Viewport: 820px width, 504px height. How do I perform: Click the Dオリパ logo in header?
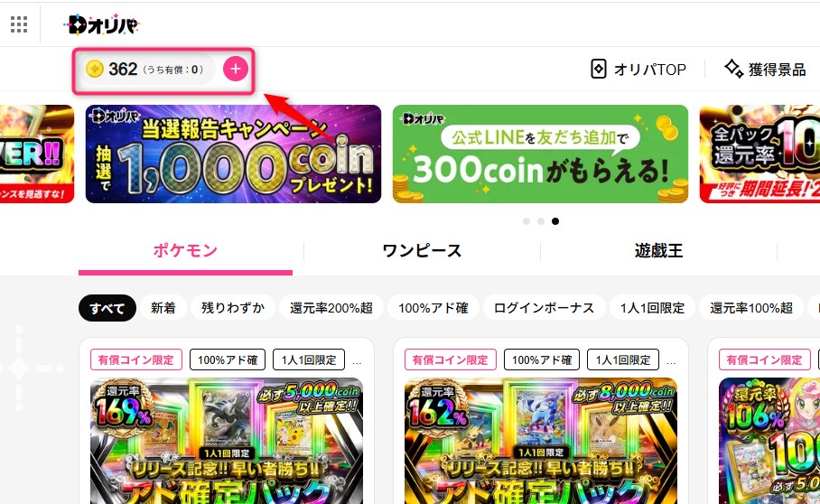point(101,24)
